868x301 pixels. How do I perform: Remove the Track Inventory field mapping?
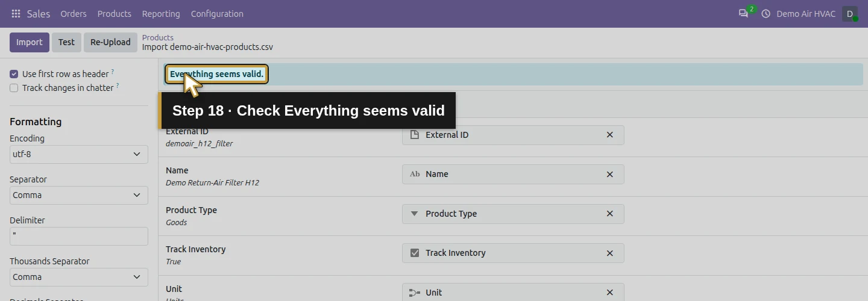(609, 253)
